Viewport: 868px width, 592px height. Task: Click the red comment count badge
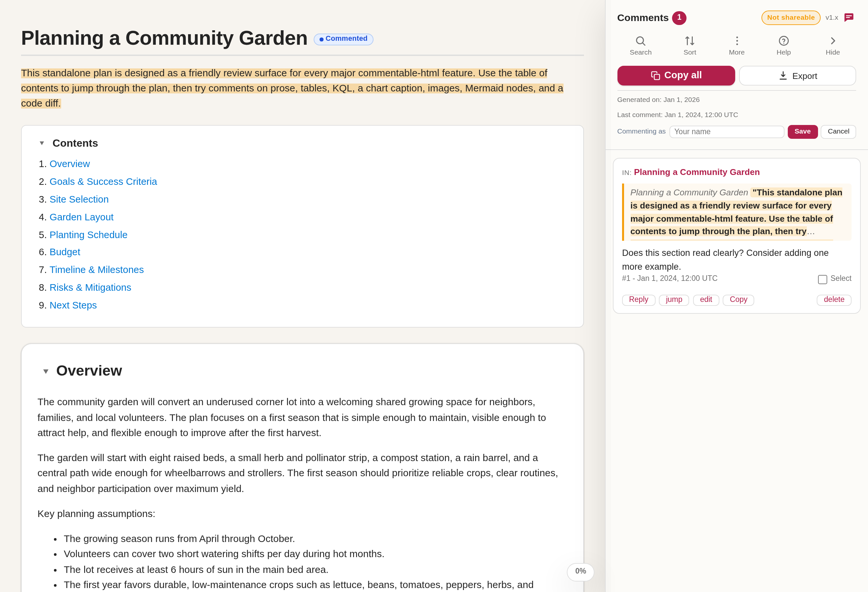click(x=679, y=18)
